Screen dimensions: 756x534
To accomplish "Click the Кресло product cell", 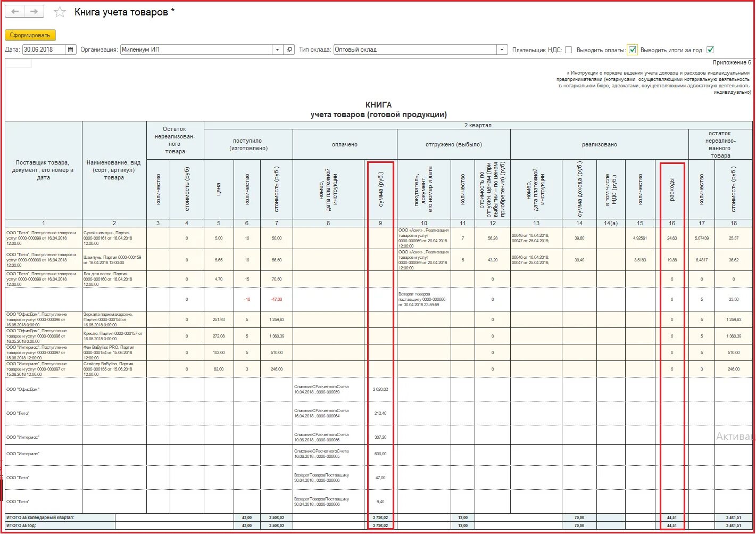I will [x=114, y=336].
